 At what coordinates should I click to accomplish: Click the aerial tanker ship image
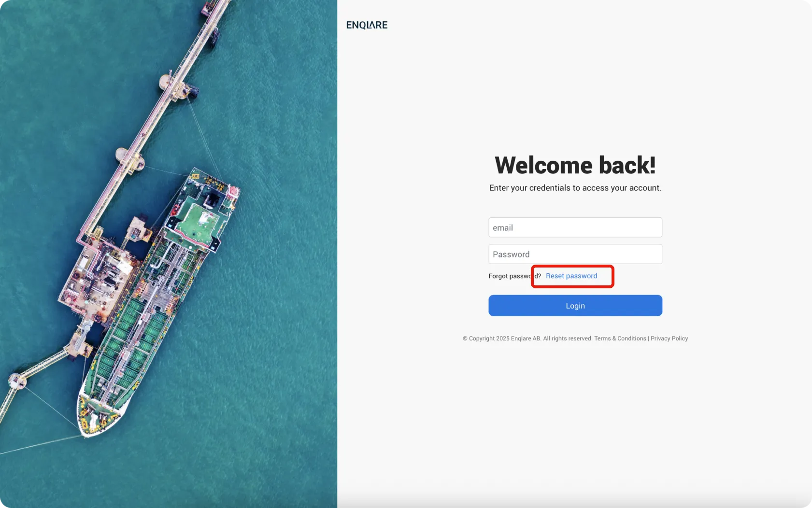(169, 254)
